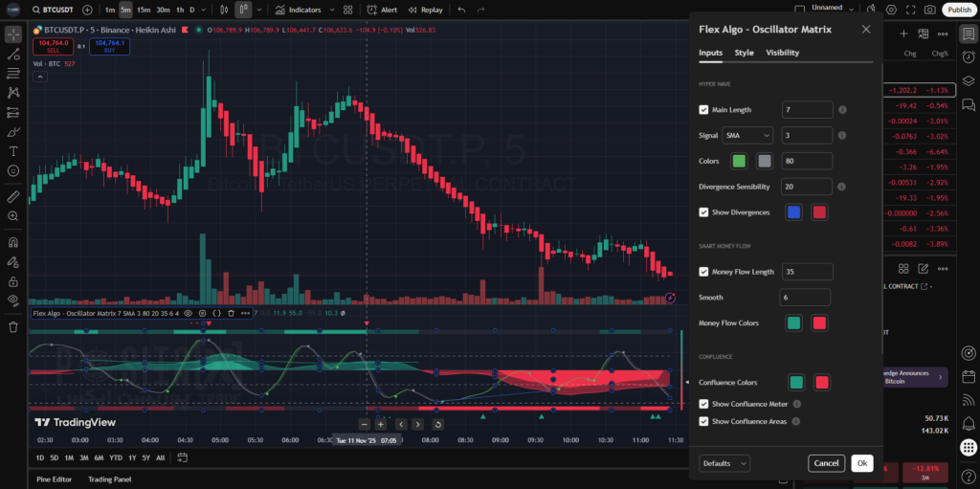Select the Inputs tab

point(711,53)
